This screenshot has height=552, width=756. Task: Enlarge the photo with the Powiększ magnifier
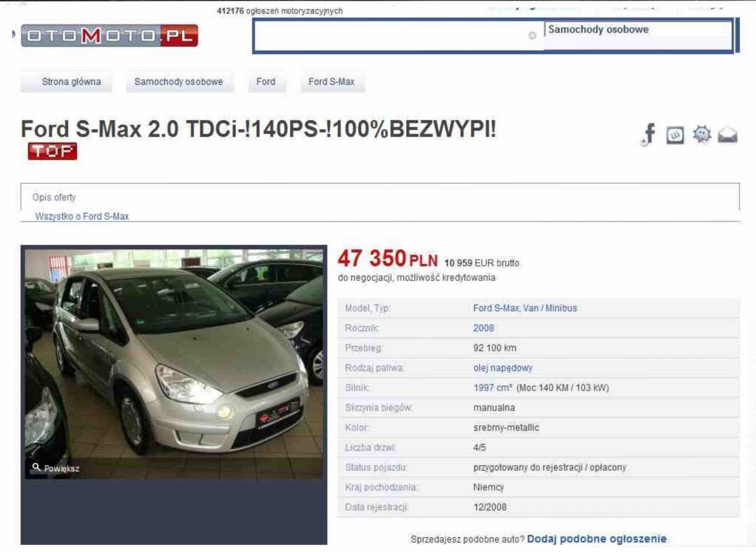(x=56, y=468)
